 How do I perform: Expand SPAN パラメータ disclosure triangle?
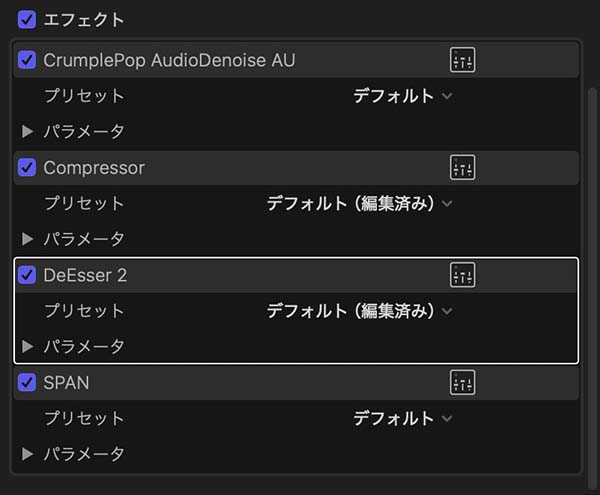(28, 454)
